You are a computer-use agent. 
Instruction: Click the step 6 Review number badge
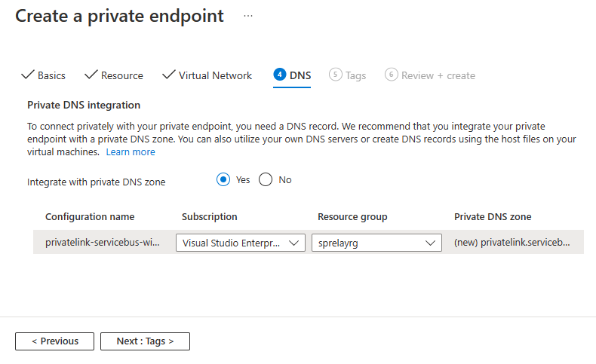(391, 75)
